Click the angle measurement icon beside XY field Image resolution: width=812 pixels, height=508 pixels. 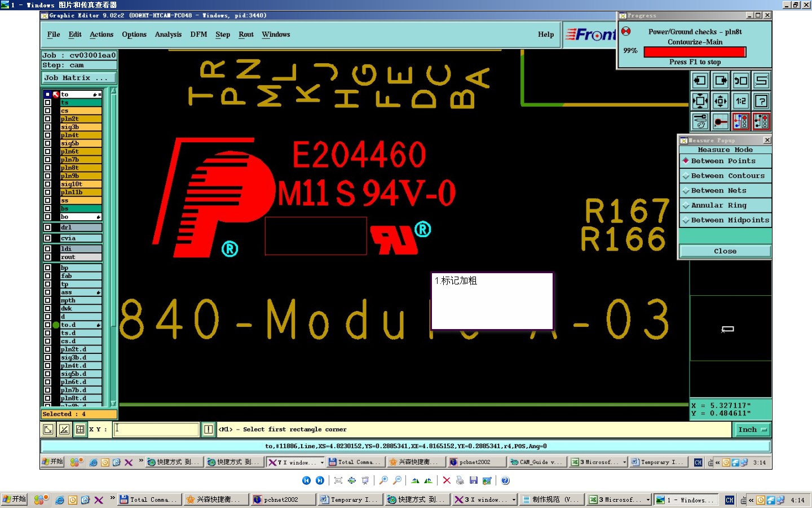[64, 430]
